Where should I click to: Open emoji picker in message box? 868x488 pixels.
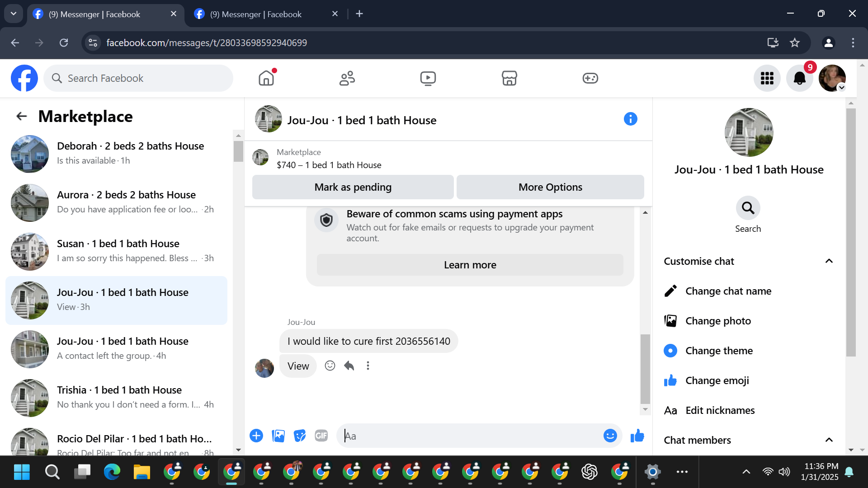point(610,436)
